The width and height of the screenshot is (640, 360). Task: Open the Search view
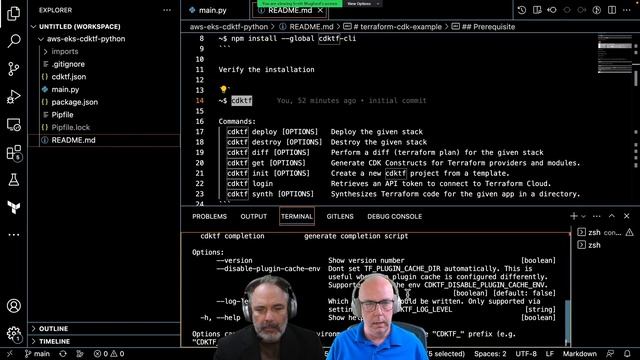pos(13,41)
